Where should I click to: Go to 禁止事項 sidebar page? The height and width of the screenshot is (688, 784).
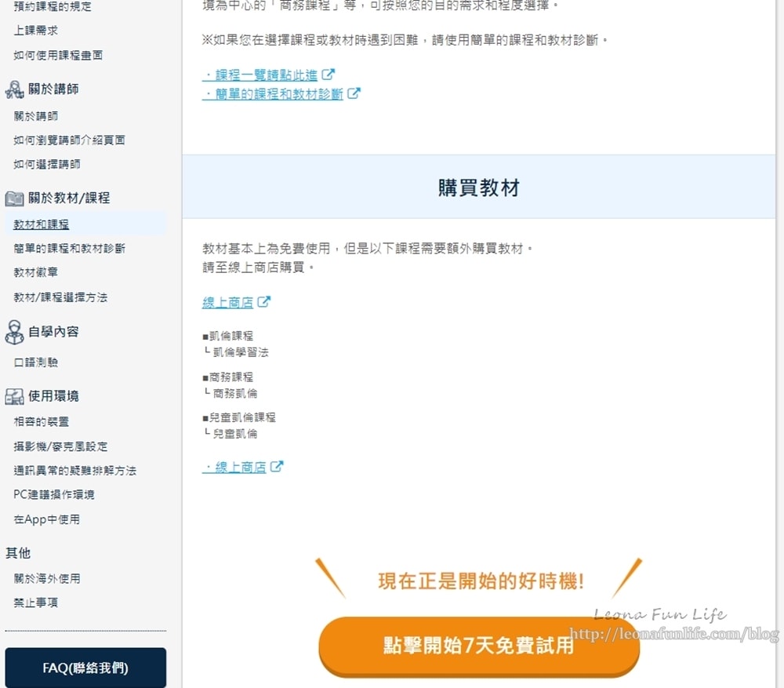click(x=35, y=603)
